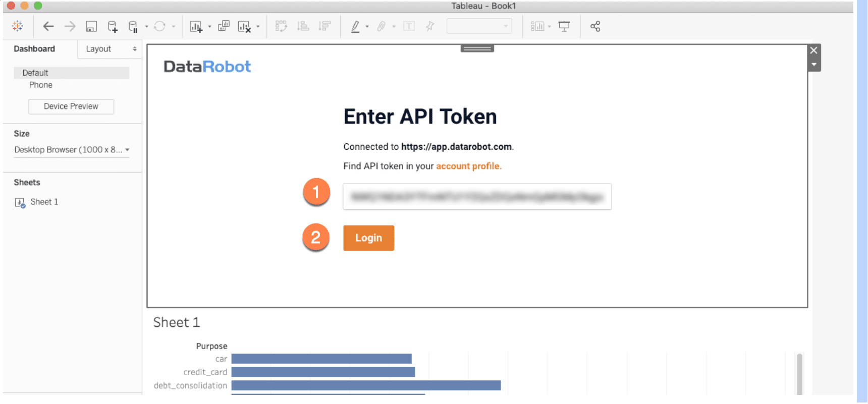Click the Tableau logo start page icon

(x=18, y=26)
